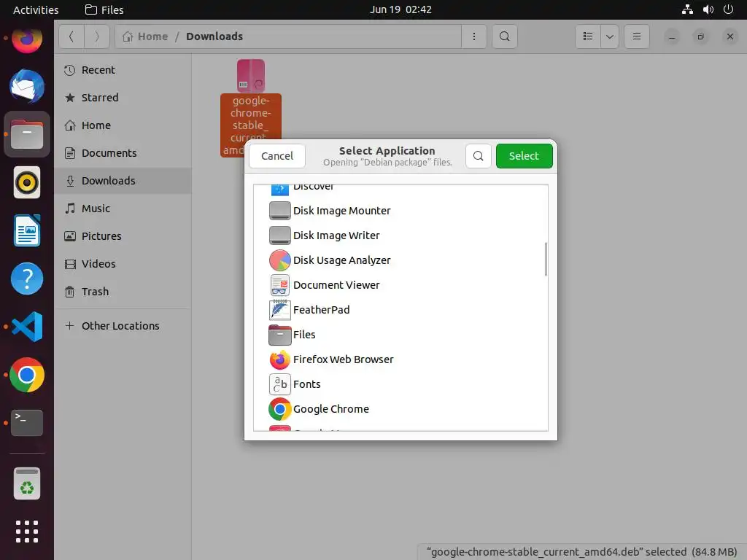This screenshot has height=560, width=747.
Task: Open Music folder in sidebar
Action: pos(123,208)
